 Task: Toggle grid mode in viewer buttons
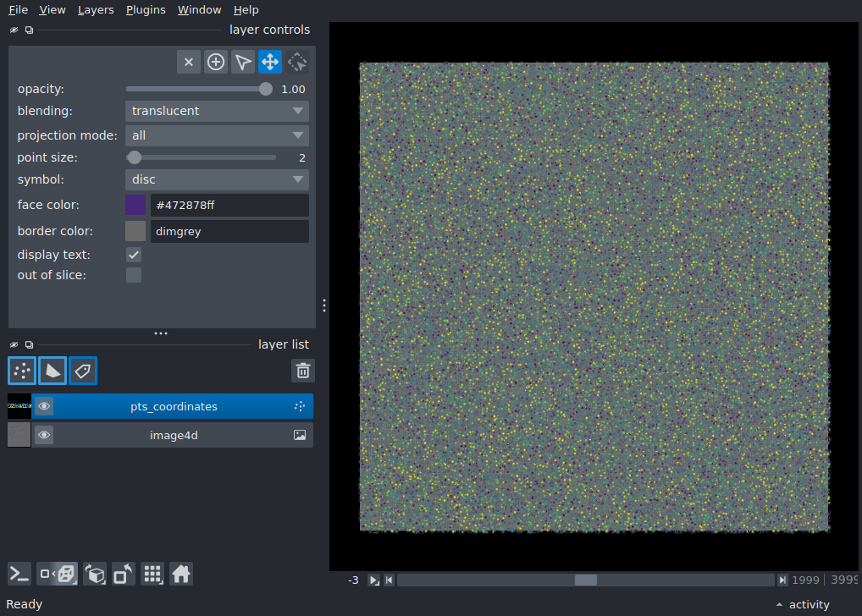point(152,575)
